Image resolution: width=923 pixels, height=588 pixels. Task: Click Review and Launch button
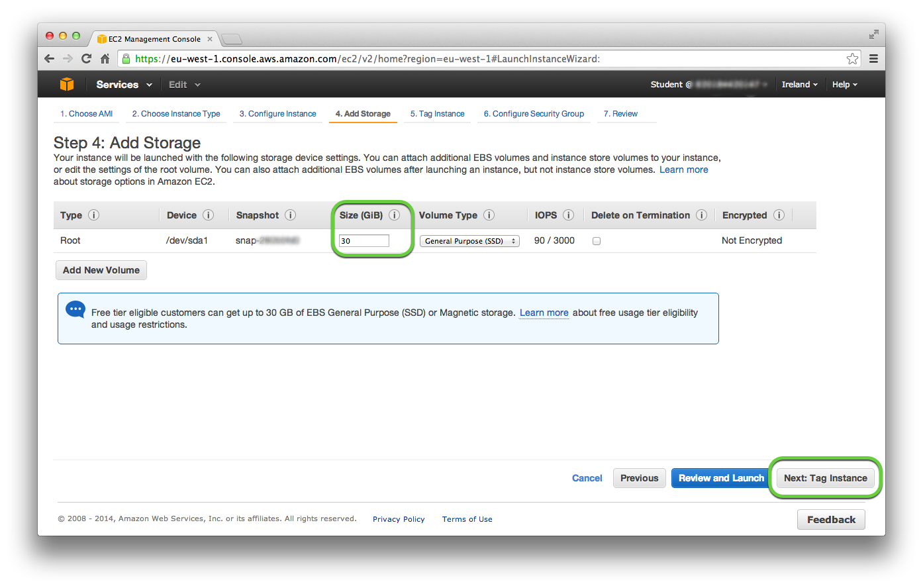(x=721, y=478)
